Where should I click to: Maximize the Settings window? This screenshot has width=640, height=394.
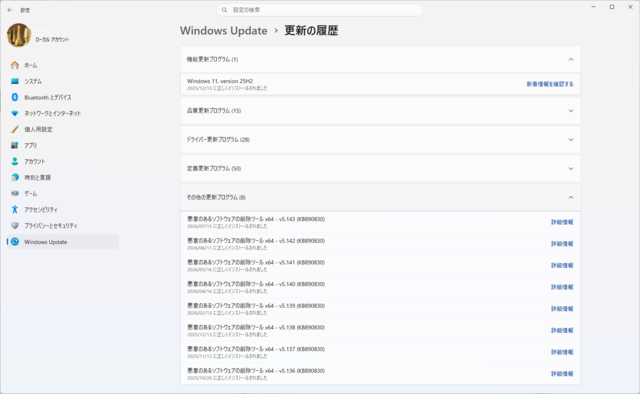tap(612, 7)
